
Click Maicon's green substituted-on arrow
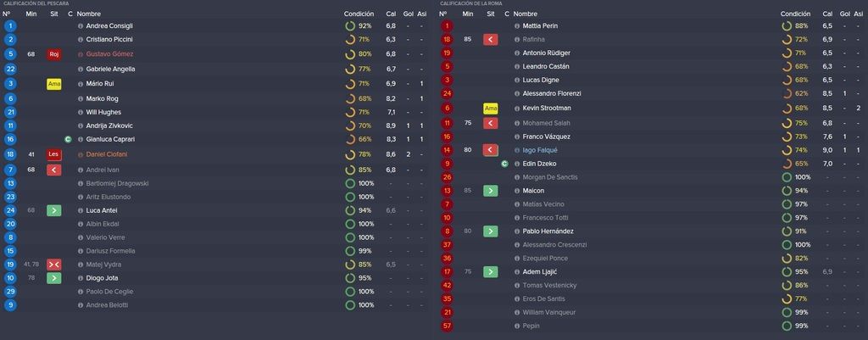click(491, 191)
